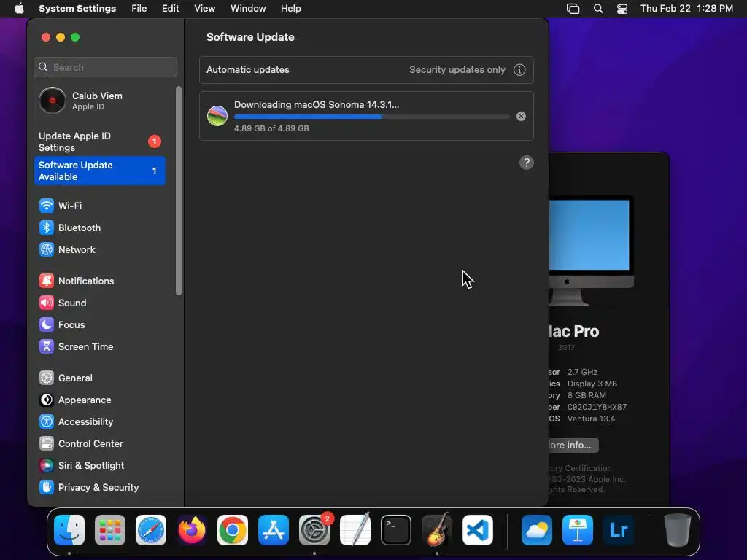
Task: Open the Apple menu
Action: click(x=19, y=8)
